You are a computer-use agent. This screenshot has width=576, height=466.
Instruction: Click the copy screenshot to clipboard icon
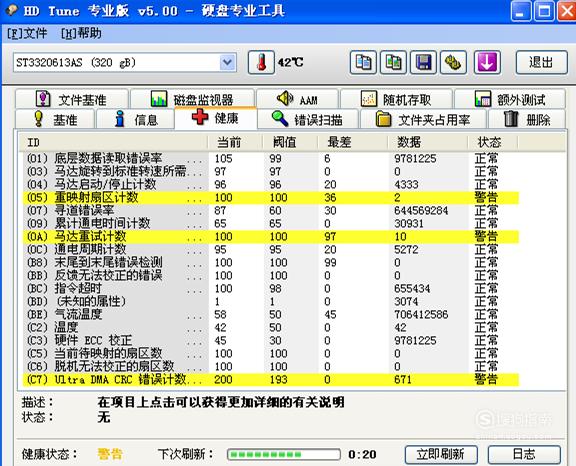coord(393,62)
